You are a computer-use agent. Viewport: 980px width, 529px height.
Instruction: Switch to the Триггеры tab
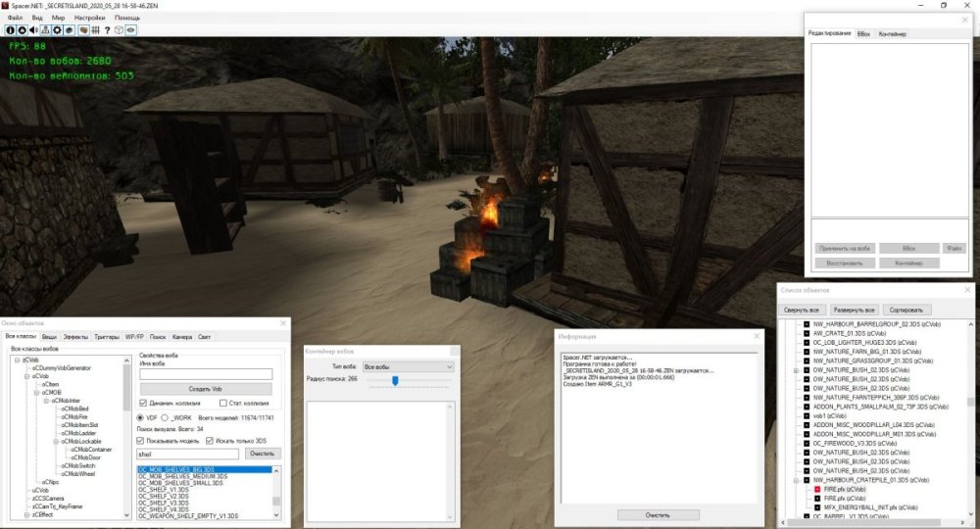(107, 336)
